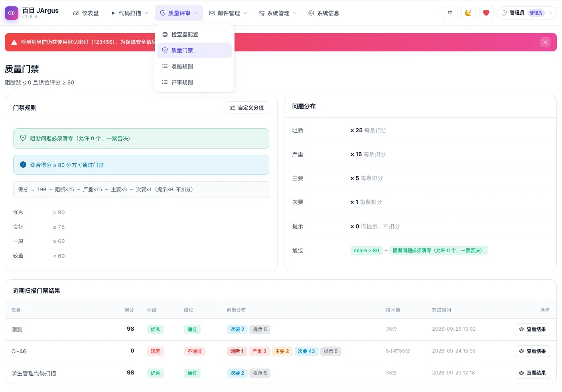Click the 阻断问题必须清零 green tag in 通过 row
The height and width of the screenshot is (392, 562).
tap(438, 251)
